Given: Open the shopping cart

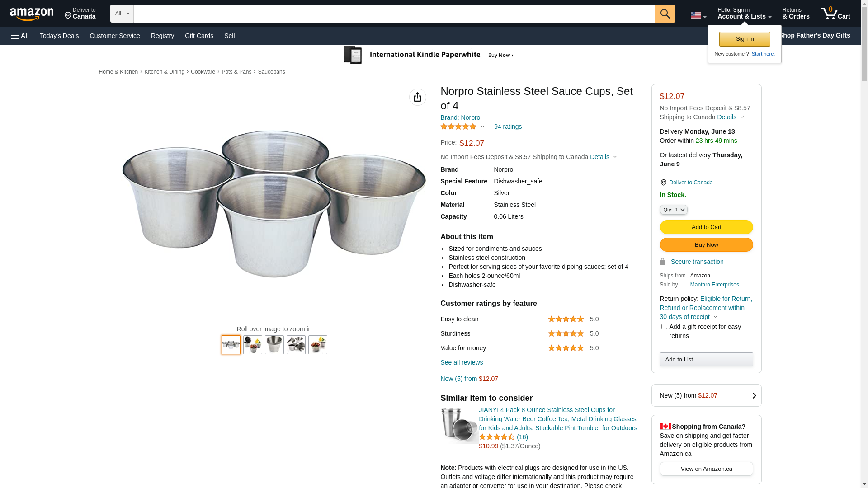Looking at the screenshot, I should (835, 14).
